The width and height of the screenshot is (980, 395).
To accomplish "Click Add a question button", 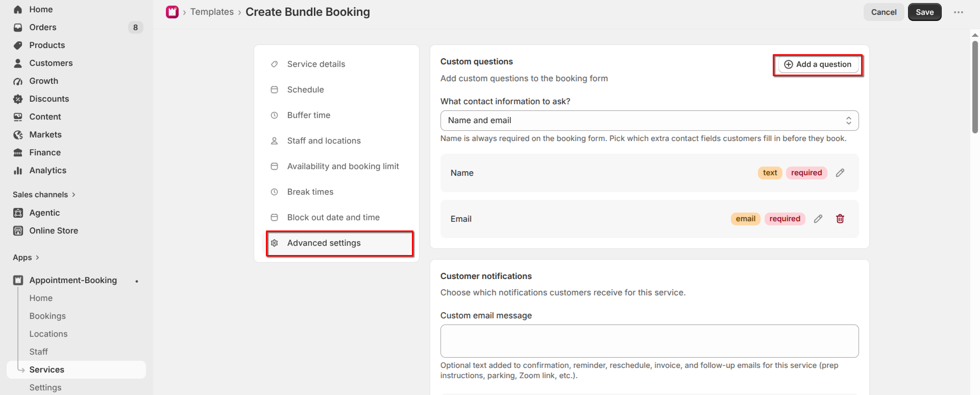I will 818,65.
